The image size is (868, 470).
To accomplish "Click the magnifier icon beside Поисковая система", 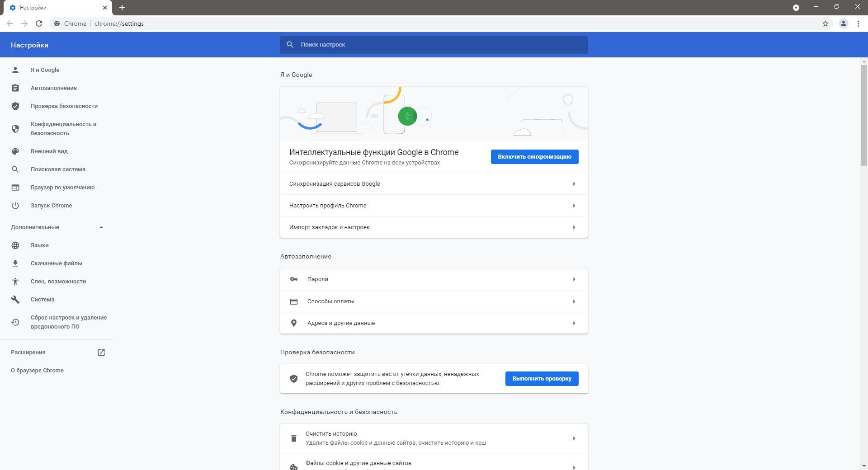I will coord(15,169).
